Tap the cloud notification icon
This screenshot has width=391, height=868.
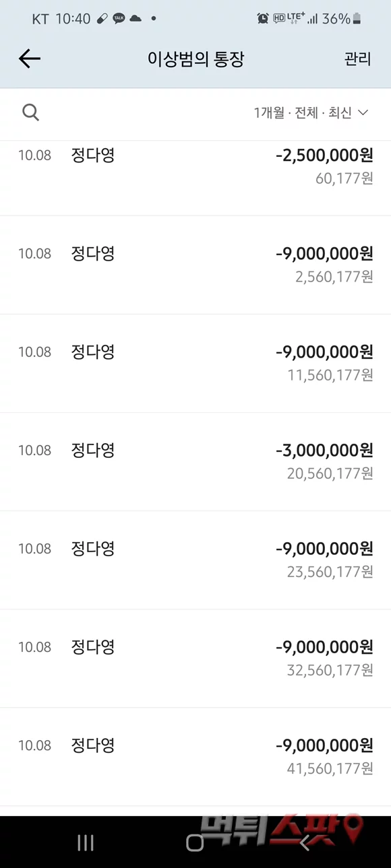point(136,19)
